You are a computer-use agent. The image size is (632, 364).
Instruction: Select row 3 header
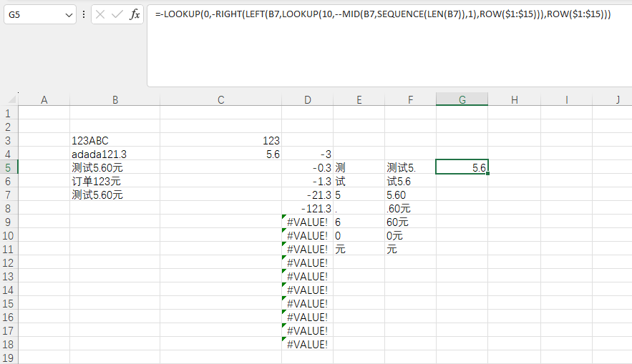tap(9, 141)
